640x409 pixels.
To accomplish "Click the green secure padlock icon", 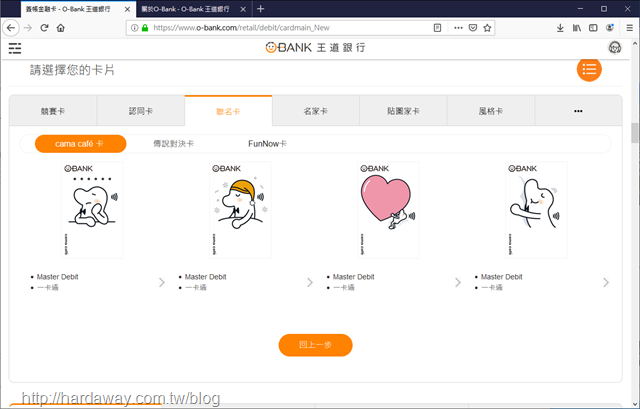I will (x=144, y=28).
